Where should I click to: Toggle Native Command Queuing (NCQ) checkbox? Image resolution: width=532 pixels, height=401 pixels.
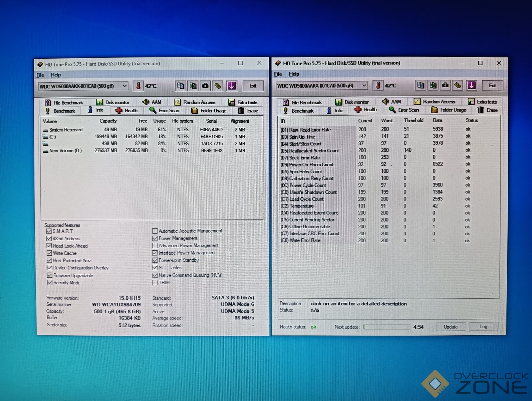click(155, 275)
